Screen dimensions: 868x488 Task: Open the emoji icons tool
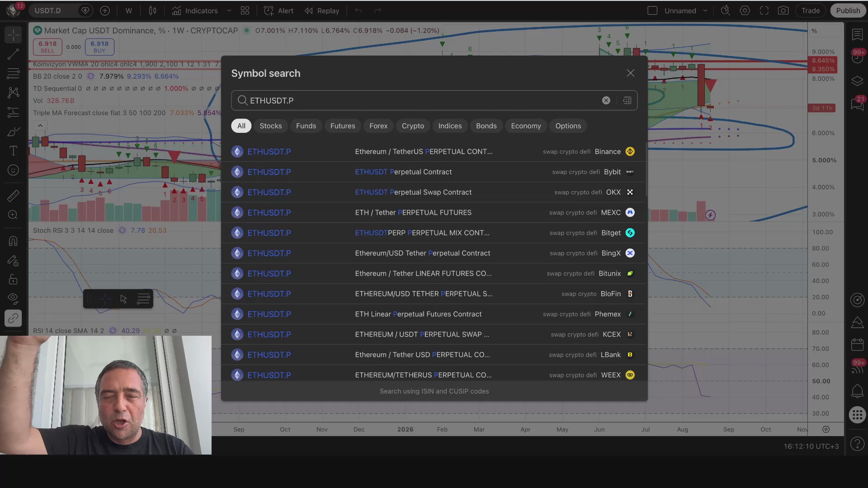13,170
